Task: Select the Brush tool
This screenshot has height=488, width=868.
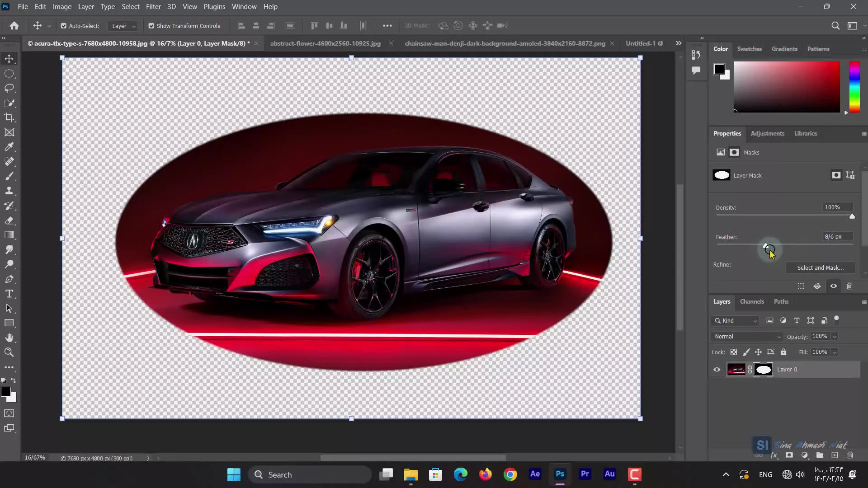Action: pos(9,176)
